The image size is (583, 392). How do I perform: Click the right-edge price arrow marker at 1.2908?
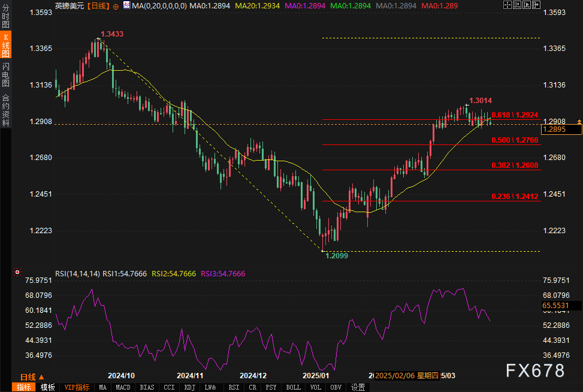(579, 122)
